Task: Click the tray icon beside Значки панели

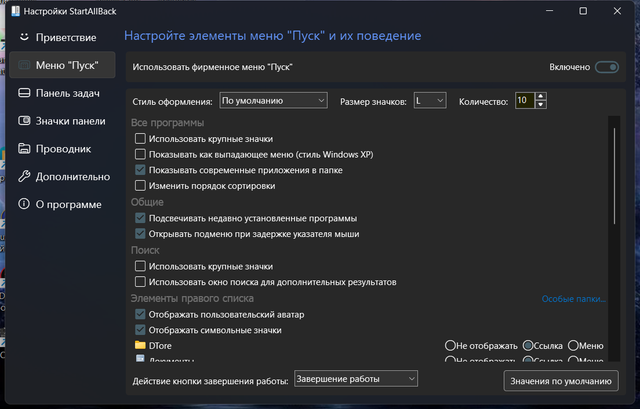Action: [24, 121]
